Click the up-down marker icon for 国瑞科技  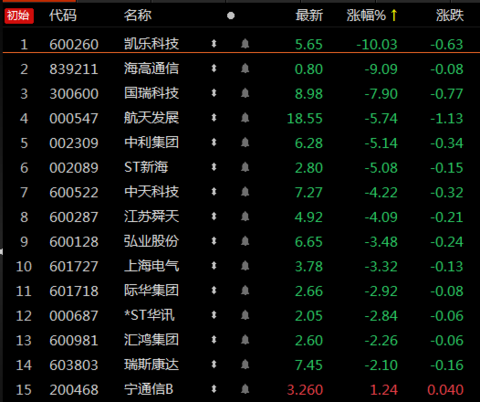point(214,93)
